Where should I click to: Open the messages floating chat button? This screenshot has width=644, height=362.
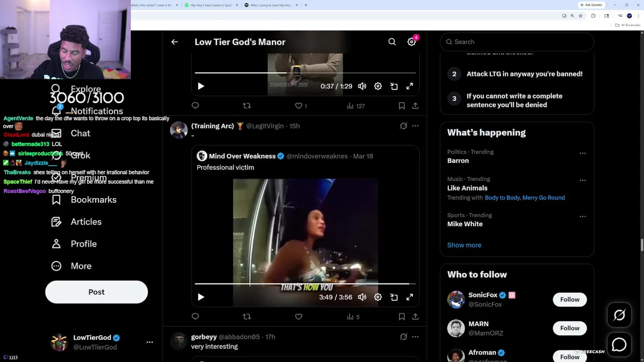pos(619,345)
